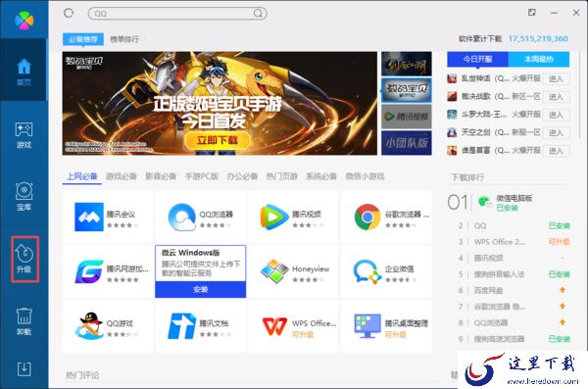The image size is (588, 389).
Task: Click the 腾讯会议 app icon
Action: (89, 218)
